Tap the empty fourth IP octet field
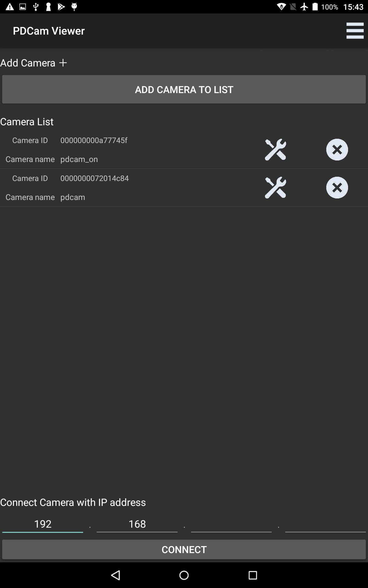 coord(325,524)
